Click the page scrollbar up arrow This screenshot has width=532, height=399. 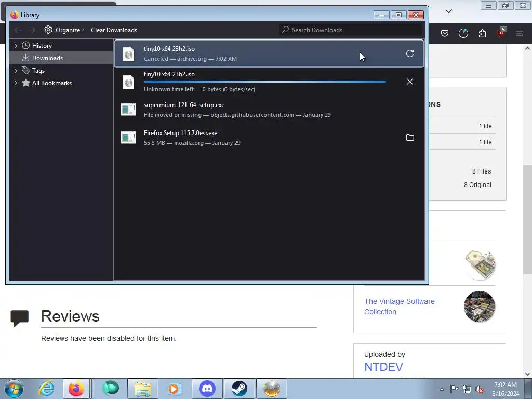527,48
